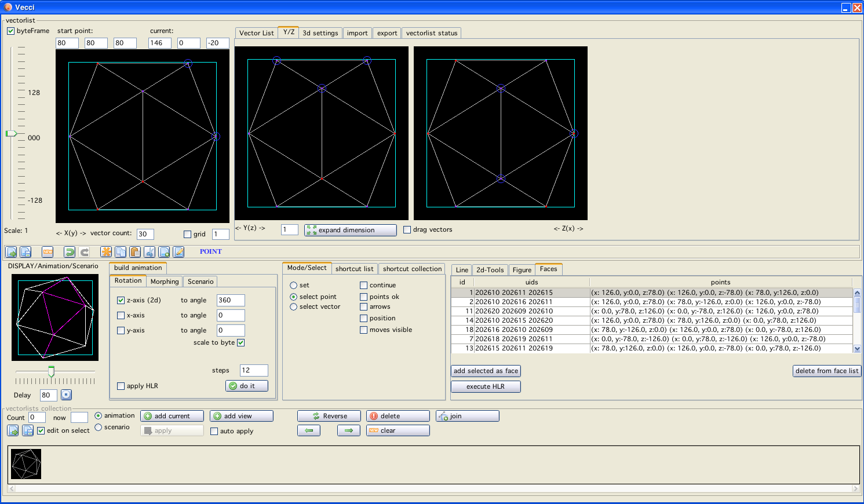Enable the grid checkbox
The height and width of the screenshot is (504, 864).
pyautogui.click(x=187, y=235)
